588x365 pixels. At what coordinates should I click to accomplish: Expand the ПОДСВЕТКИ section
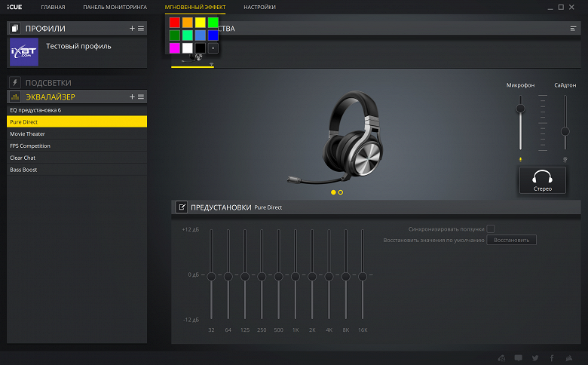point(77,82)
